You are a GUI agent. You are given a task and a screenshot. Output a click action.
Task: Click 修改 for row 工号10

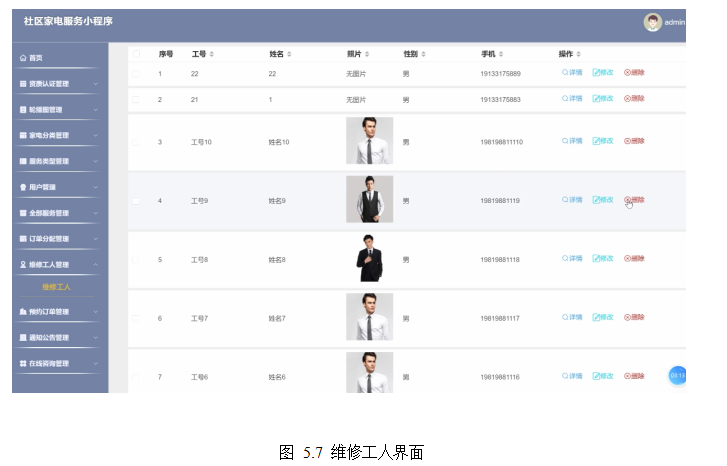click(x=603, y=141)
